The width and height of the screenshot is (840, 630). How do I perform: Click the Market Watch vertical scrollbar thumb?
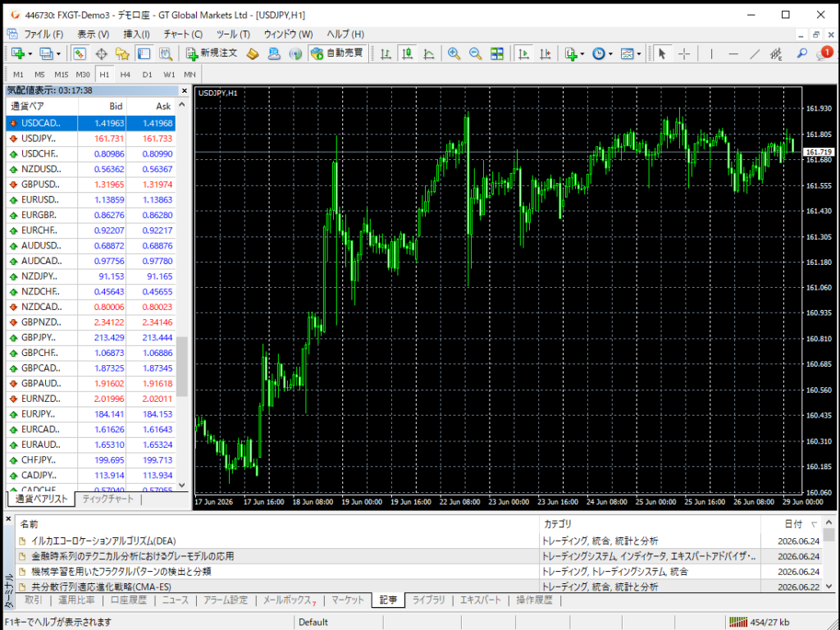[x=182, y=367]
